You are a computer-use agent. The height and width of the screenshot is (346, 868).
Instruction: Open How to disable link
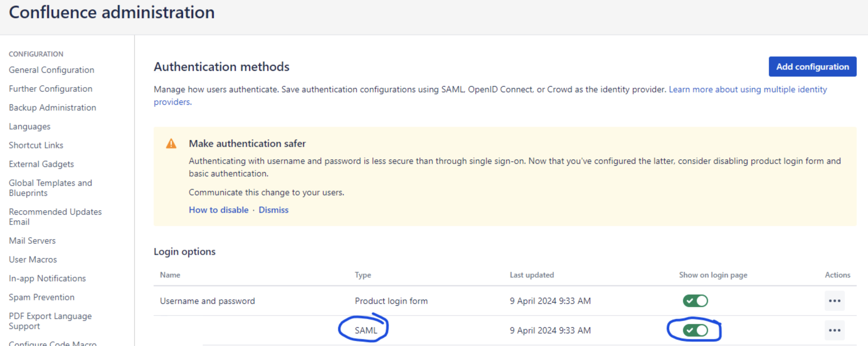click(218, 210)
